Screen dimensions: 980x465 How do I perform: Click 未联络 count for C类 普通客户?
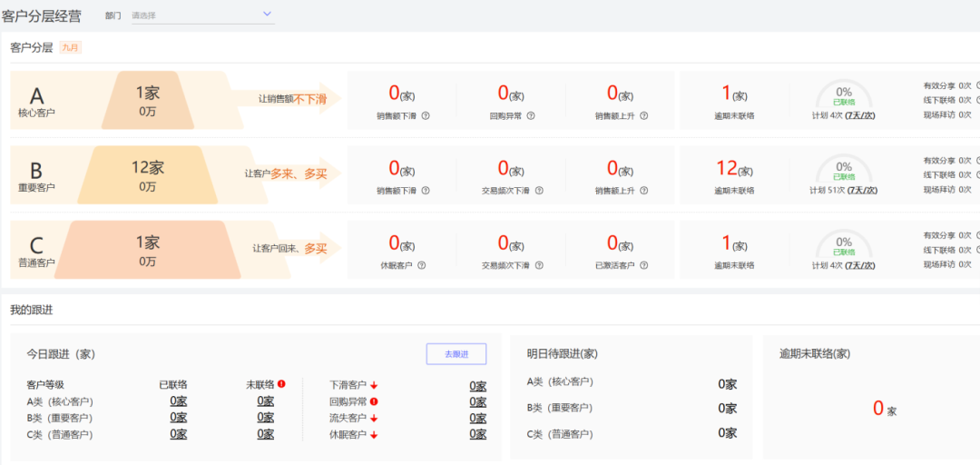(x=265, y=434)
